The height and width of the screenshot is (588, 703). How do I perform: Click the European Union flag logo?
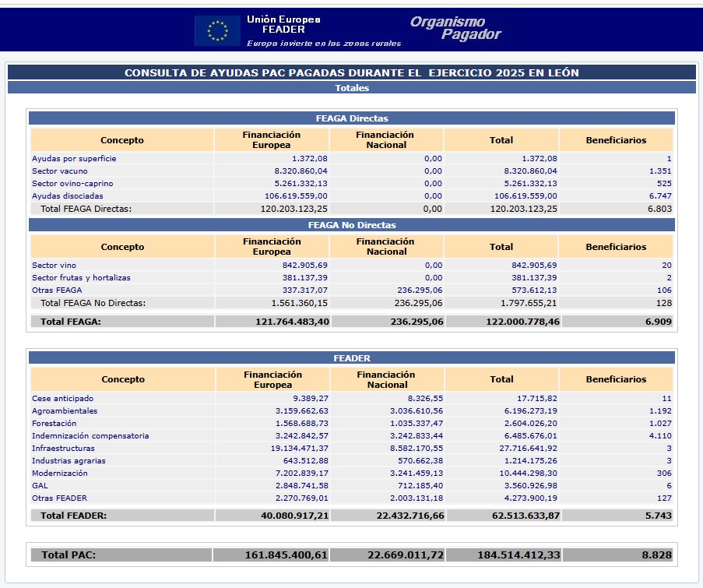coord(217,30)
